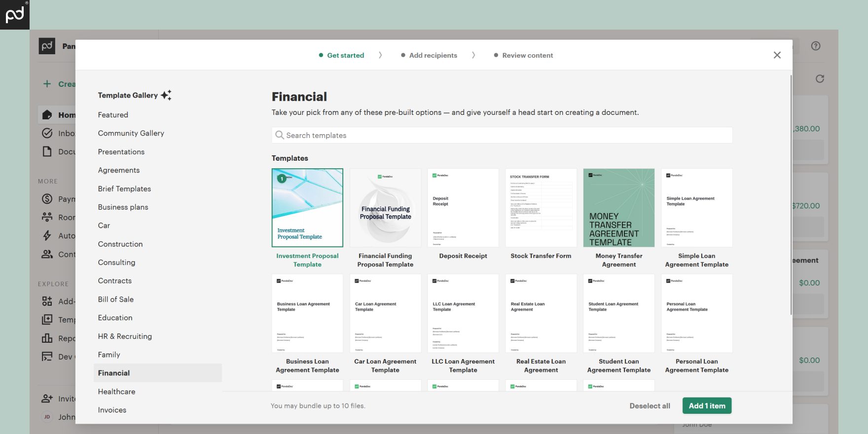Screen dimensions: 868x434
Task: Click the sparkle icon beside Template Gallery
Action: click(x=166, y=95)
